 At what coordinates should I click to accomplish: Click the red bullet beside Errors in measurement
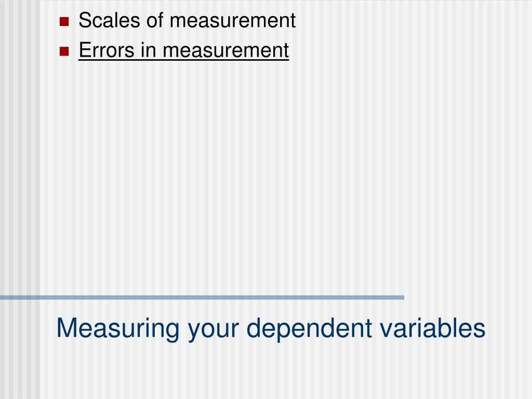tap(64, 51)
